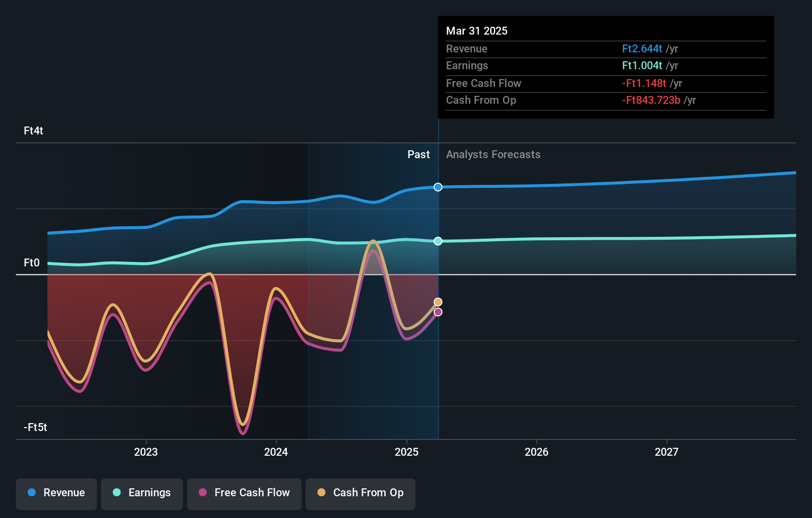Toggle the Earnings legend series

142,494
